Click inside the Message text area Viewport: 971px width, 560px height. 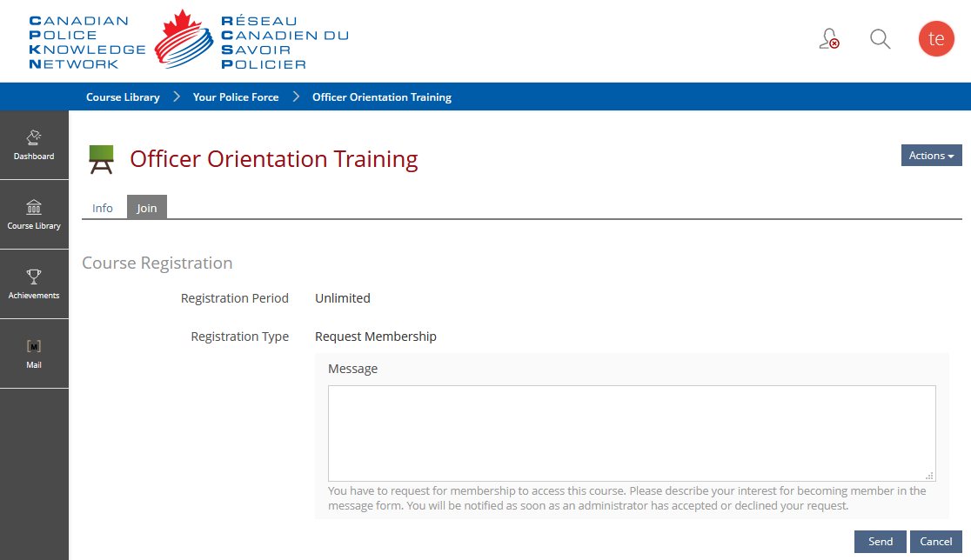pyautogui.click(x=632, y=433)
